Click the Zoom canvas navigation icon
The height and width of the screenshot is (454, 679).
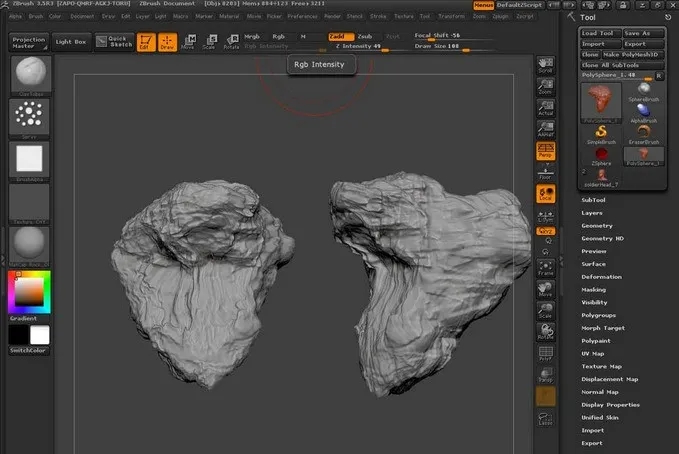546,87
